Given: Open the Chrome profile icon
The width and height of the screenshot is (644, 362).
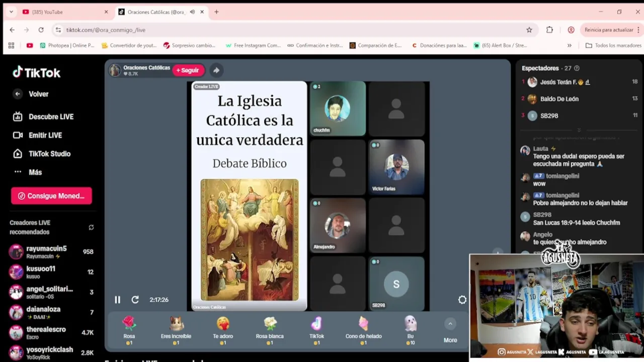Looking at the screenshot, I should point(571,30).
